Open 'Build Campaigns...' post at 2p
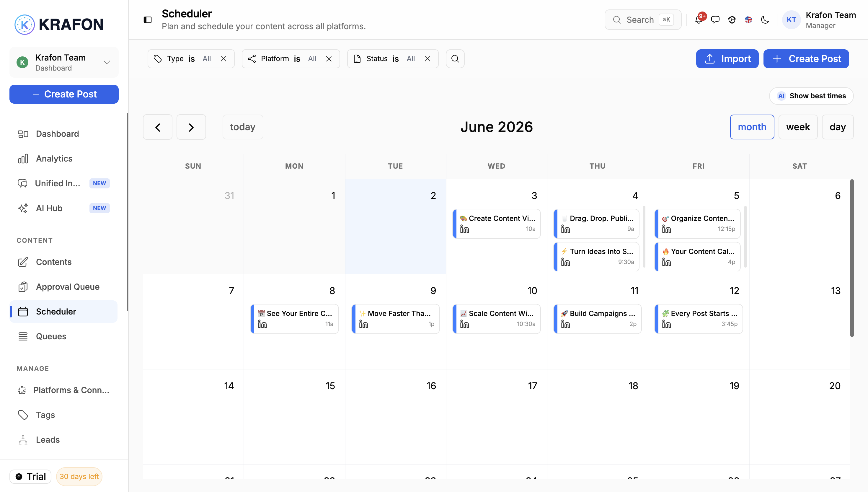The width and height of the screenshot is (868, 492). pos(598,319)
